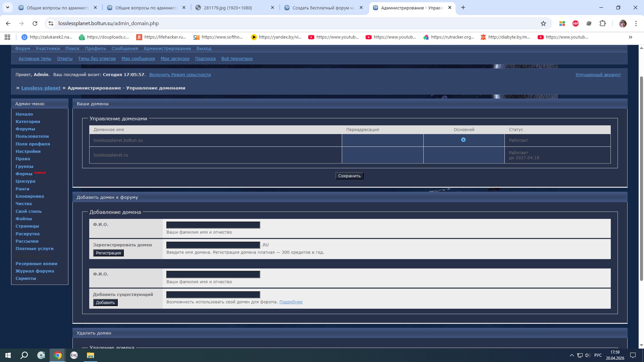Select losslessplanet.boltun.su as main domain radio
This screenshot has width=644, height=362.
pos(463,140)
